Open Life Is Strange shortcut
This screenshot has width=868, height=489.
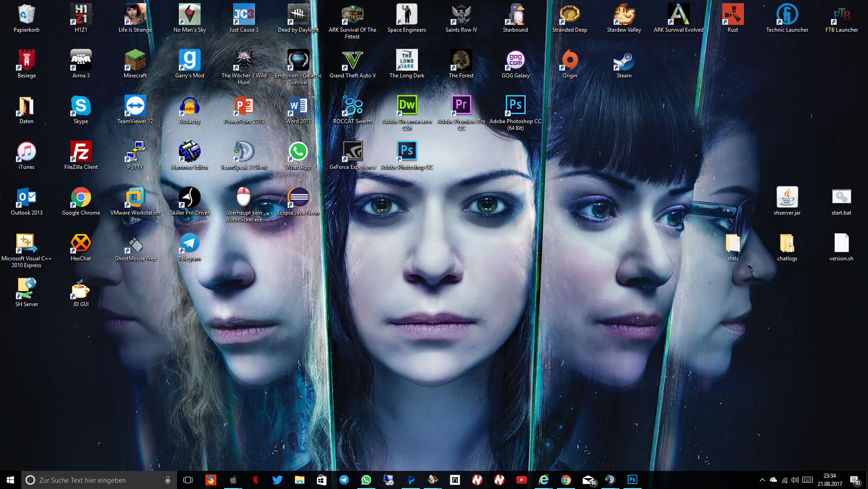pos(135,19)
